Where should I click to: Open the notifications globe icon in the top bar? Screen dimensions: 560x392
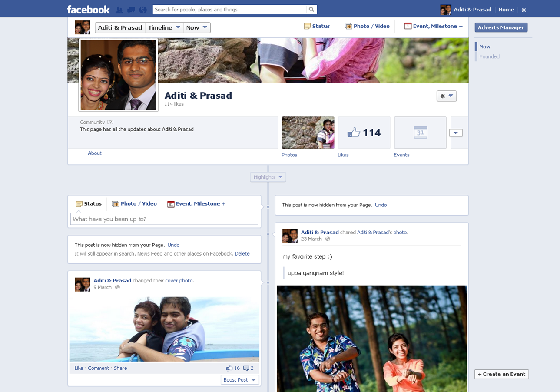143,10
